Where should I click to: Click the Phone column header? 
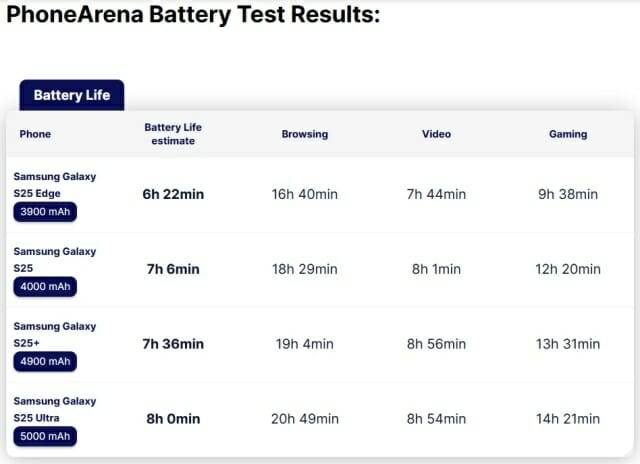pos(35,134)
